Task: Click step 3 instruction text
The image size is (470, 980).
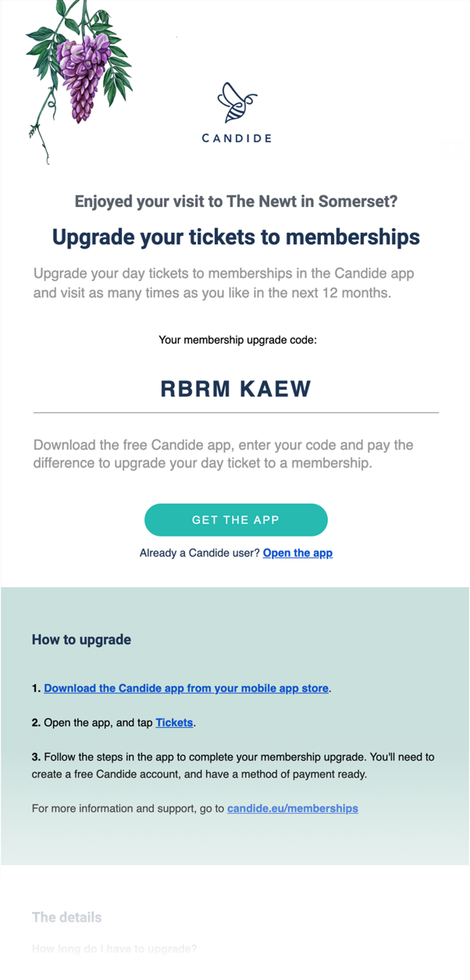Action: coord(234,764)
